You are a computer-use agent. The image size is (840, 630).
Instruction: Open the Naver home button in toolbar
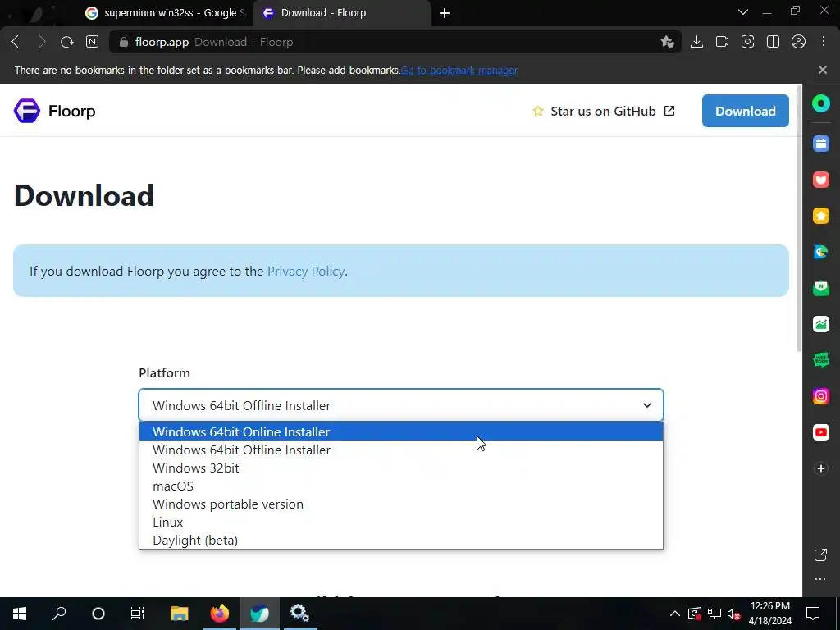coord(92,42)
